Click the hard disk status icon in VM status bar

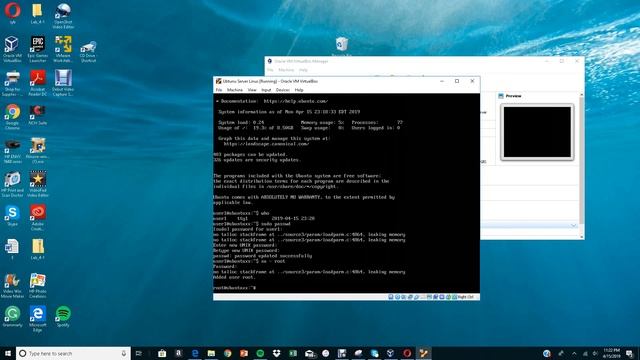pos(391,297)
